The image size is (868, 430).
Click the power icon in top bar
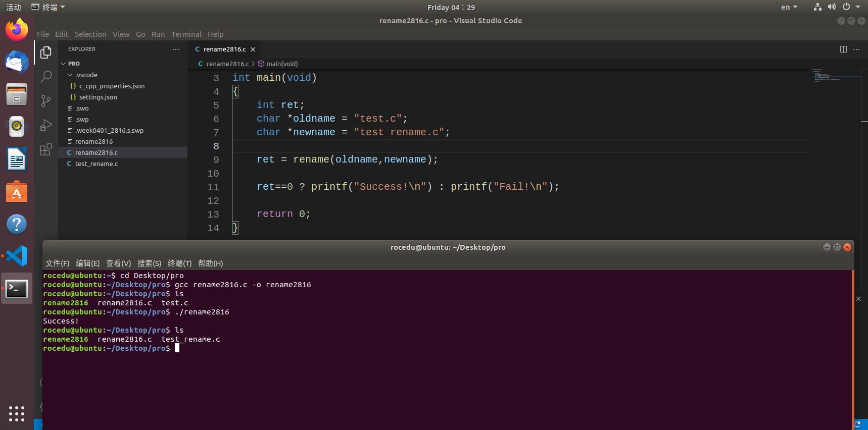[x=846, y=7]
